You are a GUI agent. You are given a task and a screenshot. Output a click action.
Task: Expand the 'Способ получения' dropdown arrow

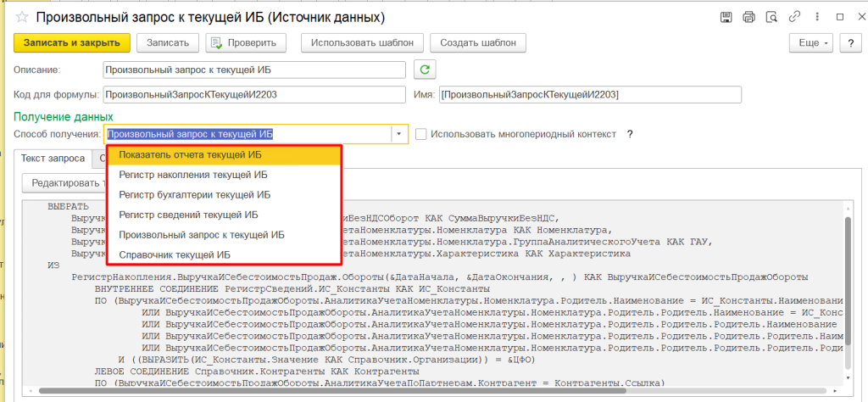[x=398, y=134]
